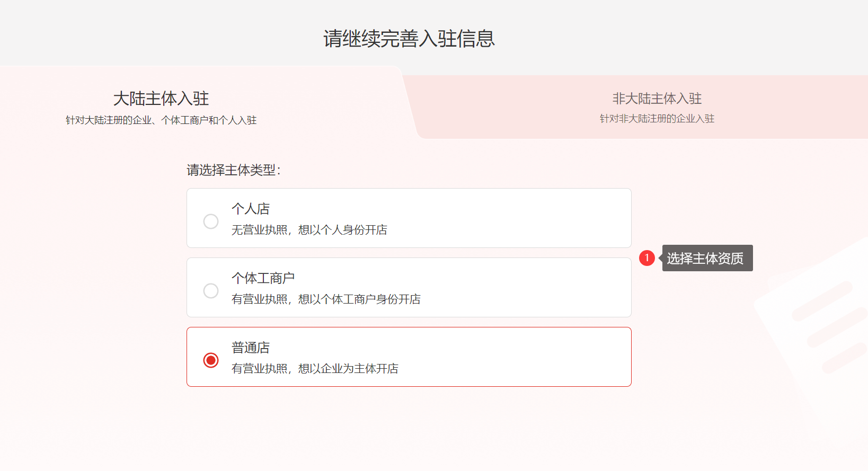The width and height of the screenshot is (868, 471).
Task: Click the selected 普通店 radio button
Action: [211, 360]
